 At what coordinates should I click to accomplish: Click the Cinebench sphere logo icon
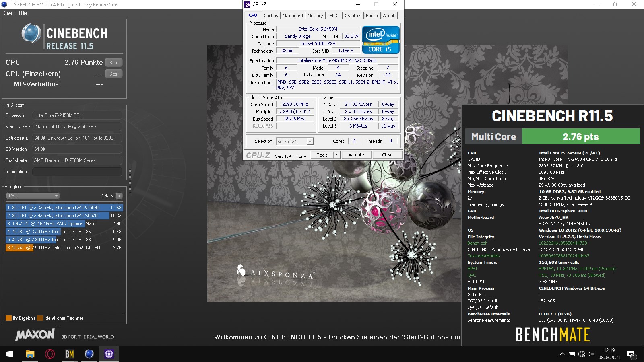pos(31,33)
